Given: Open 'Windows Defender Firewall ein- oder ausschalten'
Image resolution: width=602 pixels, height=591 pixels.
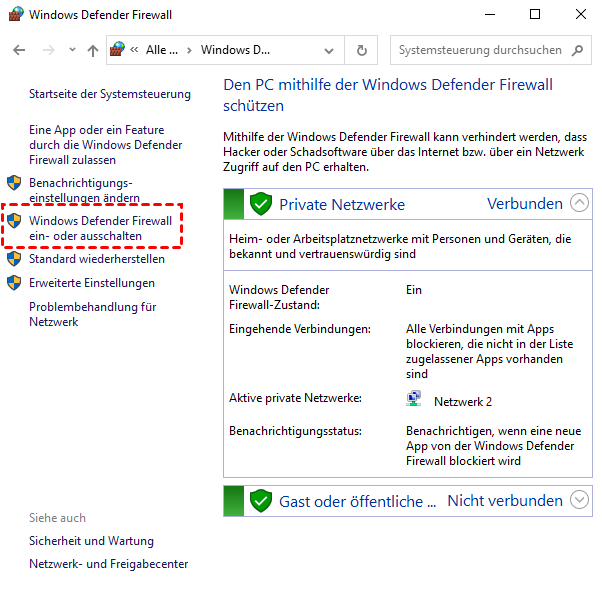Looking at the screenshot, I should tap(101, 228).
